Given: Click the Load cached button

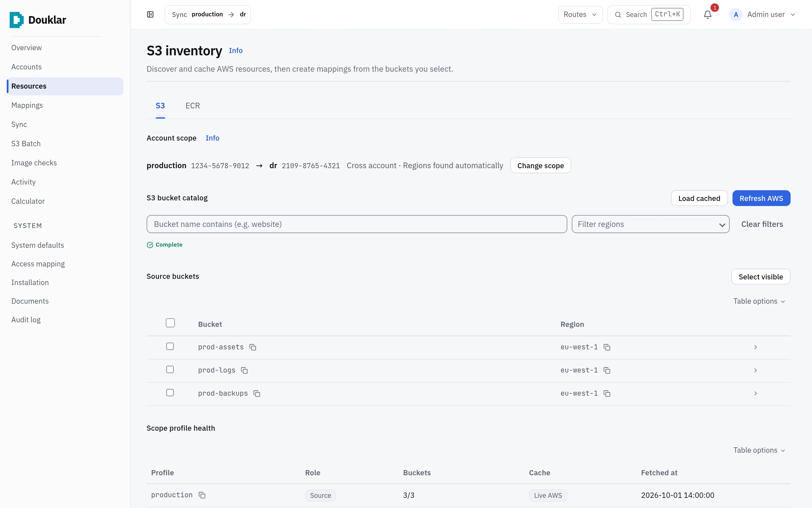Looking at the screenshot, I should [699, 198].
